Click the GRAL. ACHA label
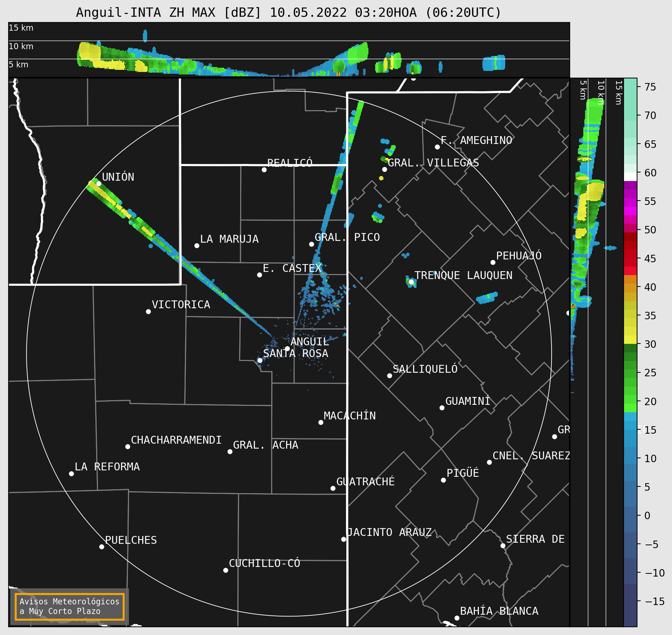This screenshot has height=635, width=672. pos(265,445)
